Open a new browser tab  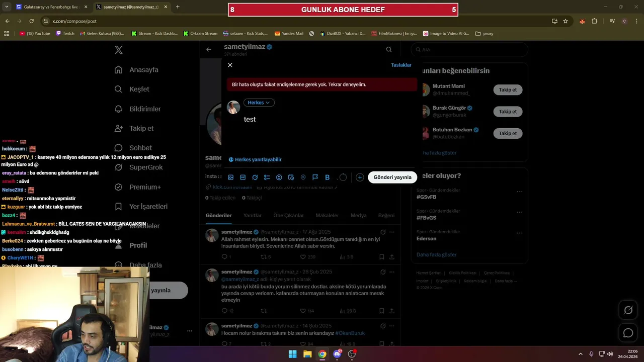coord(178,7)
